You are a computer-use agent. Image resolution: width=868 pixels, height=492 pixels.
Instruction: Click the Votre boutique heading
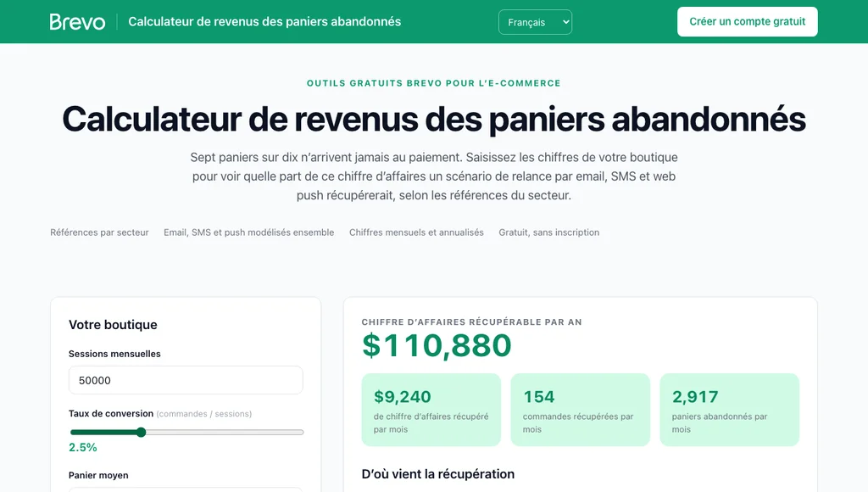tap(113, 325)
